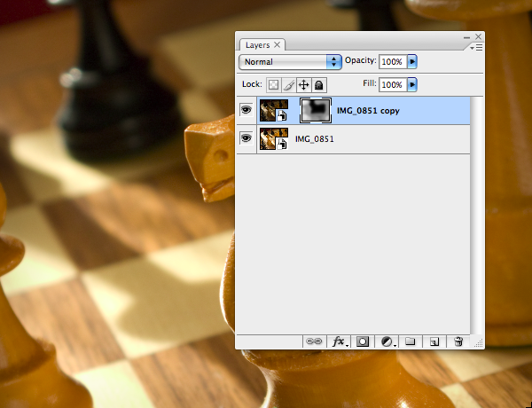Create a new group folder icon
This screenshot has height=408, width=532.
411,341
